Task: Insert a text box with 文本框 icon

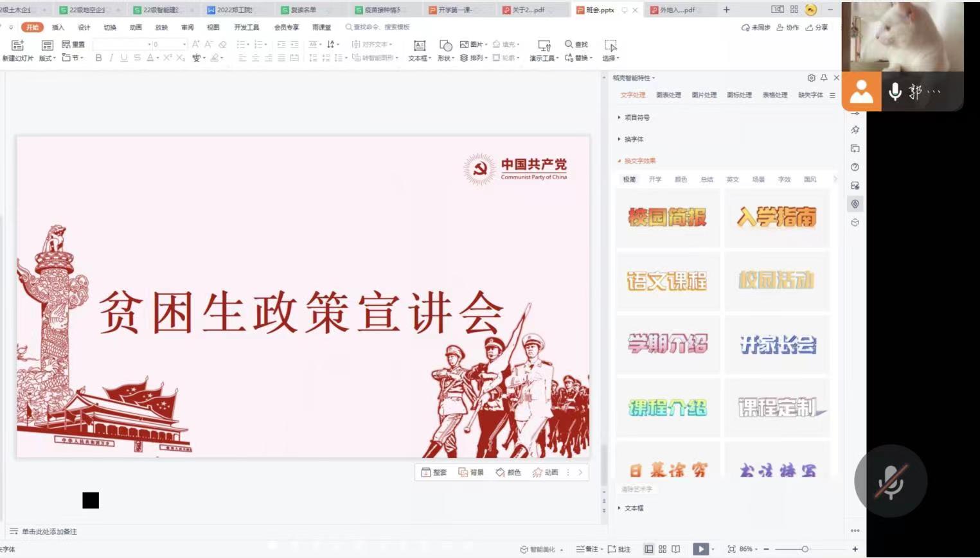Action: 419,46
